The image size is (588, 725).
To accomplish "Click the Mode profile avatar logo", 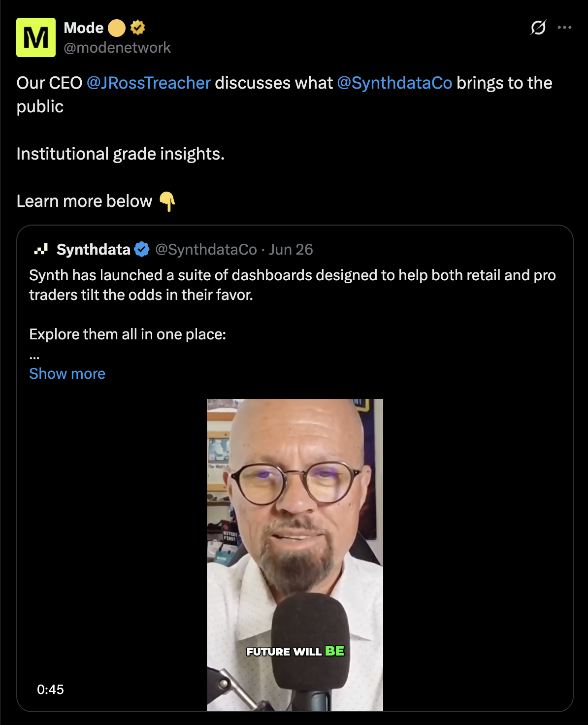I will pyautogui.click(x=36, y=37).
